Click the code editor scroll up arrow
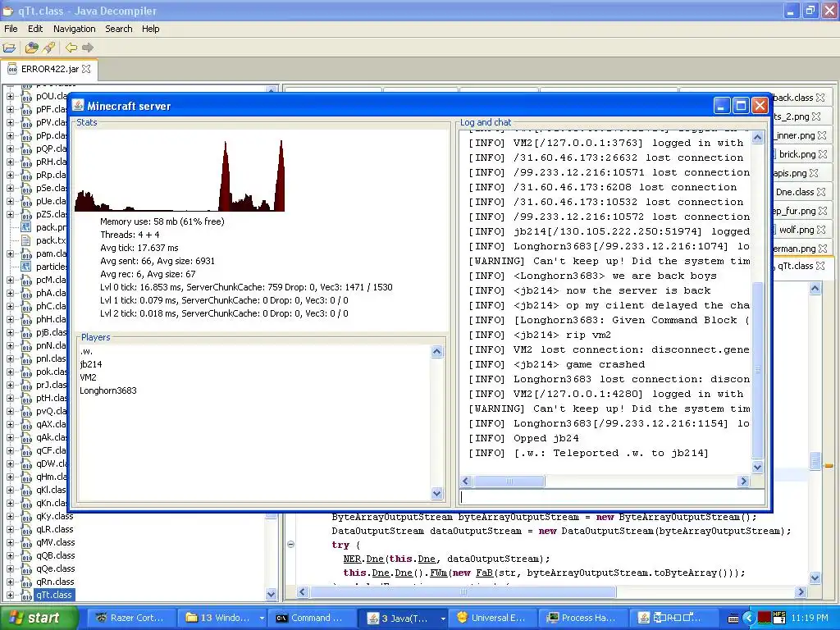The height and width of the screenshot is (630, 840). pyautogui.click(x=815, y=289)
